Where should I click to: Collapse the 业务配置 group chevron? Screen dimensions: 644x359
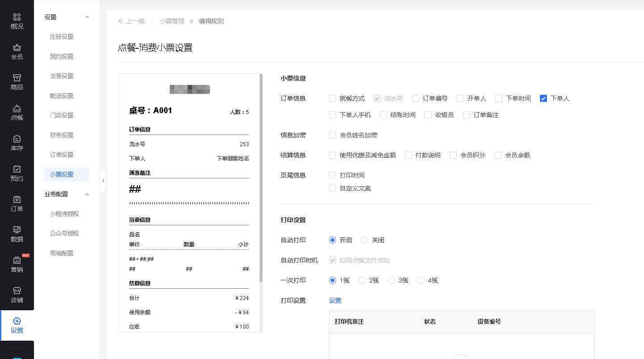[87, 194]
